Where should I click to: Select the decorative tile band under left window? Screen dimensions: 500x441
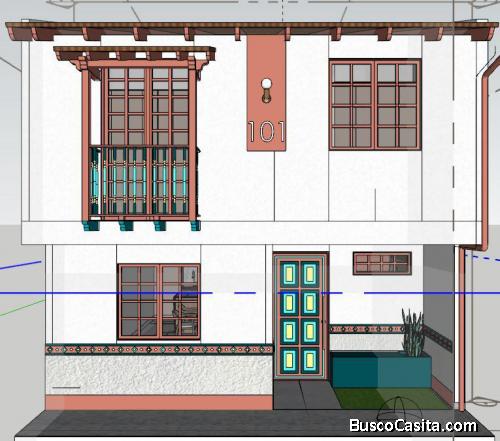(x=159, y=350)
